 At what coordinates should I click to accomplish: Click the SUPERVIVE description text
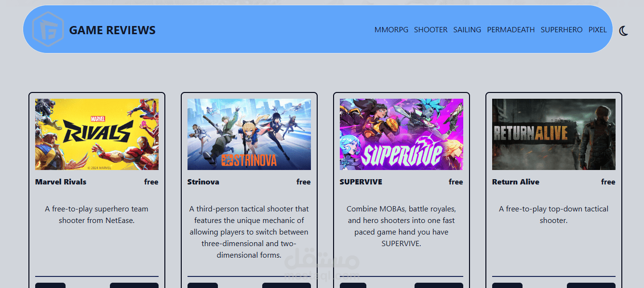(402, 226)
